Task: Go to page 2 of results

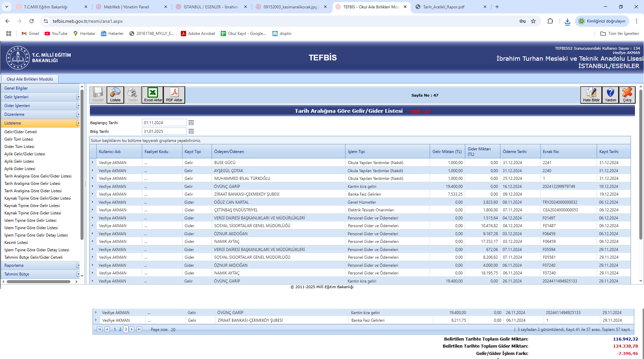Action: [120, 329]
